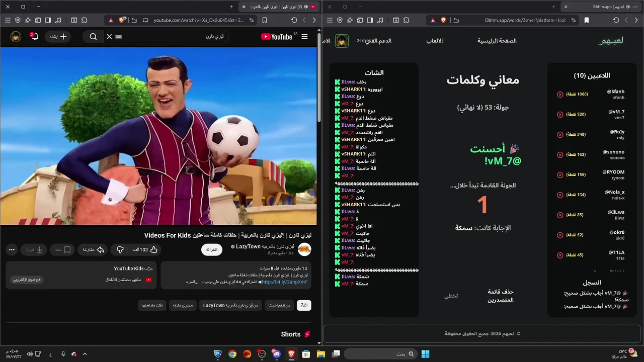The height and width of the screenshot is (362, 644).
Task: Open LazyTown channel avatar
Action: point(304,249)
